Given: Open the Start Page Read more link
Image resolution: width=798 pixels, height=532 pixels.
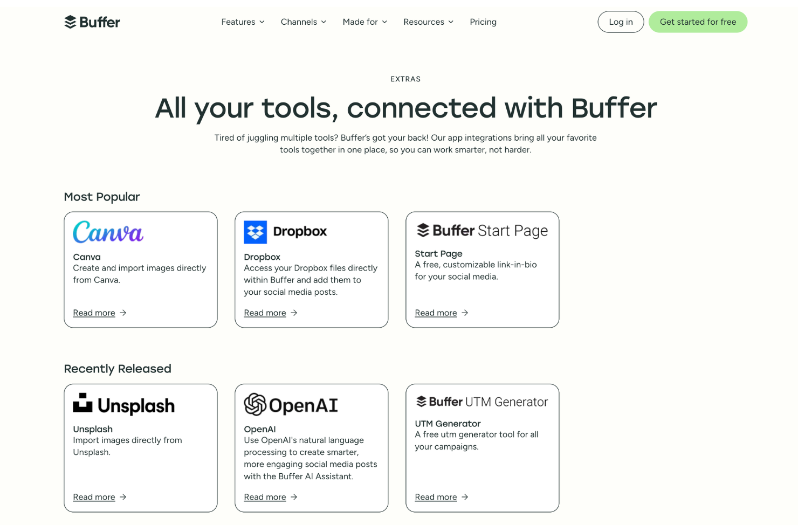Looking at the screenshot, I should pyautogui.click(x=436, y=313).
